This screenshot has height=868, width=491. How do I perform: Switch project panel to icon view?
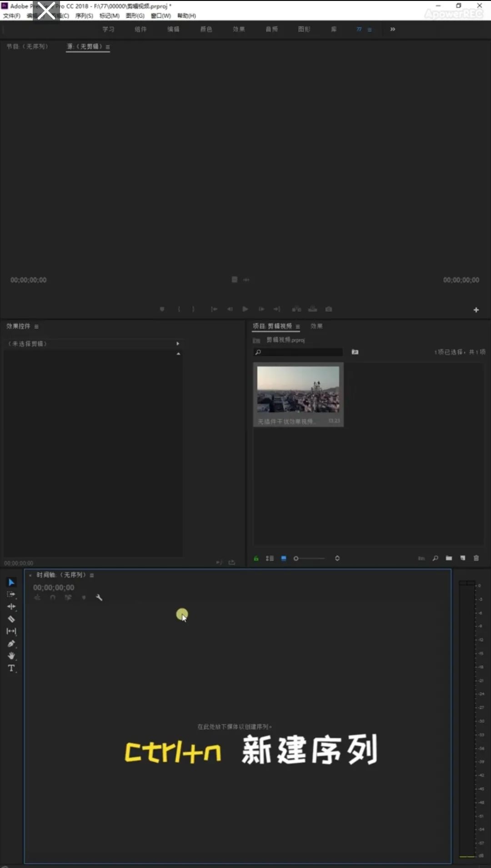click(x=284, y=558)
